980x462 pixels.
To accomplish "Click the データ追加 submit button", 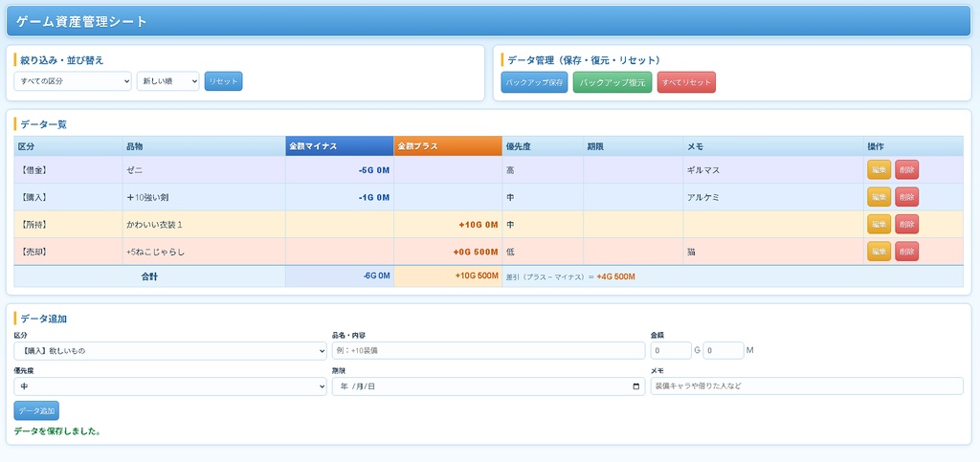I will coord(36,410).
